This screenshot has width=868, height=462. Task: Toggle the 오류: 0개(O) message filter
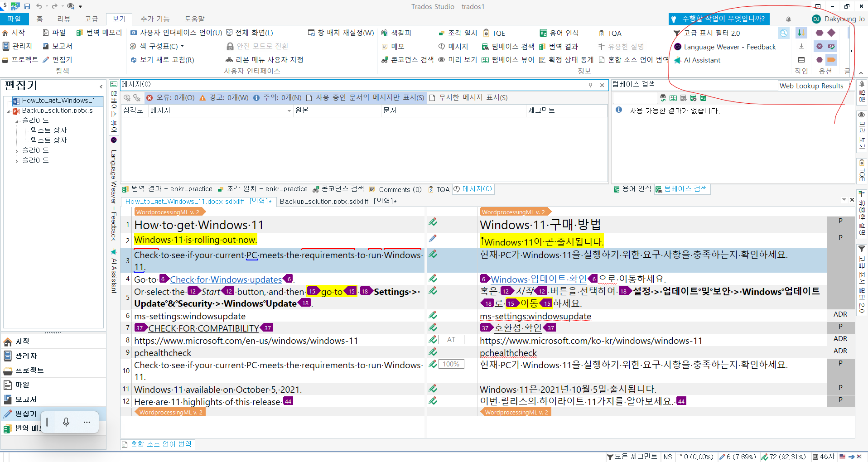point(170,97)
